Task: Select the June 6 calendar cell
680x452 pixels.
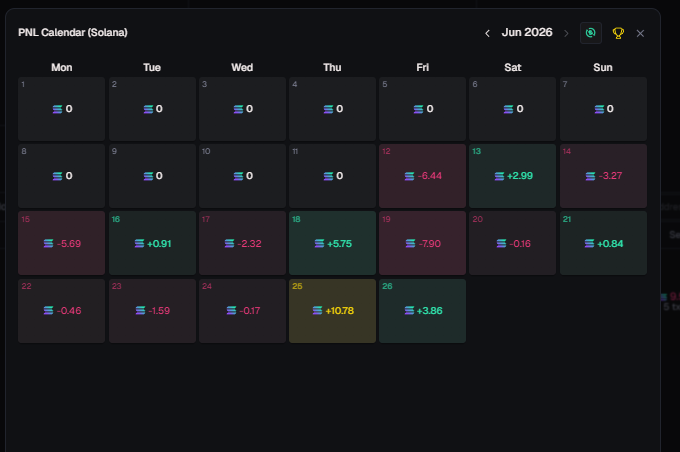Action: [513, 109]
